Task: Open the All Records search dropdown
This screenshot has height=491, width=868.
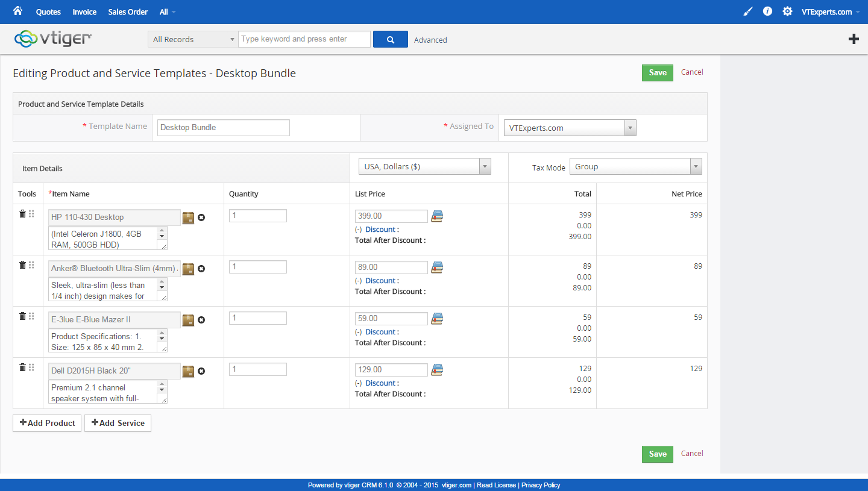Action: click(193, 39)
